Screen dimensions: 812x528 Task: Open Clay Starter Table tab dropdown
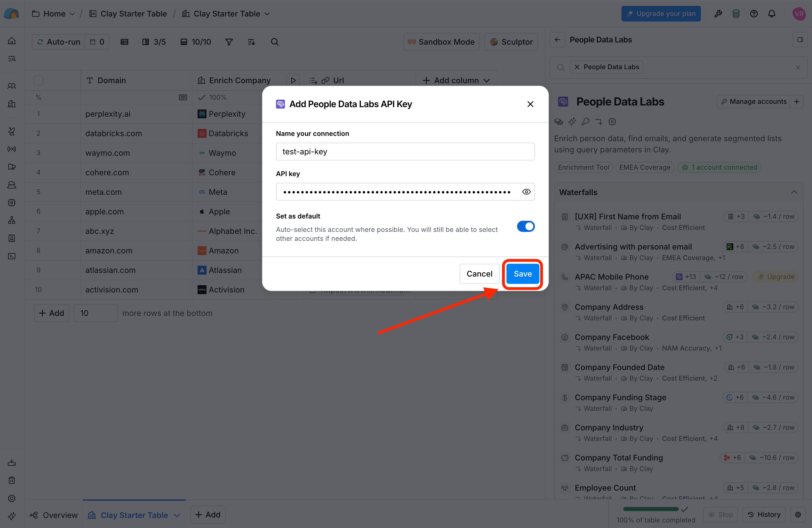(177, 515)
